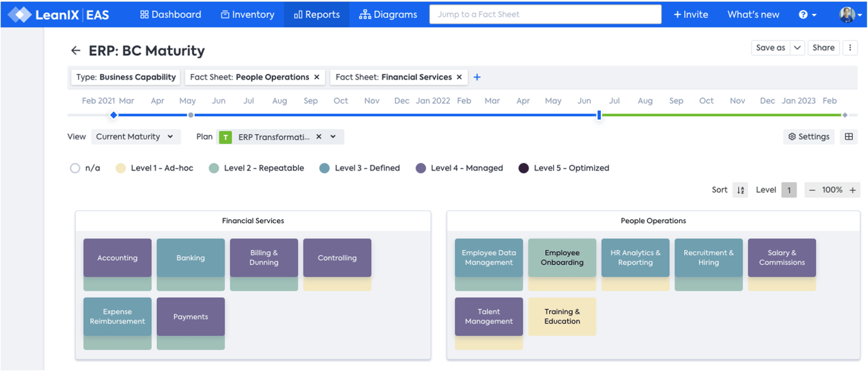Expand the Save as dropdown arrow
Viewport: 868px width, 371px height.
pos(798,48)
